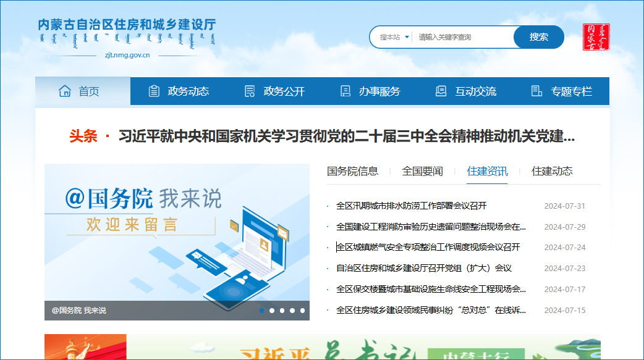Open the 互动交流 navigation menu

click(465, 91)
